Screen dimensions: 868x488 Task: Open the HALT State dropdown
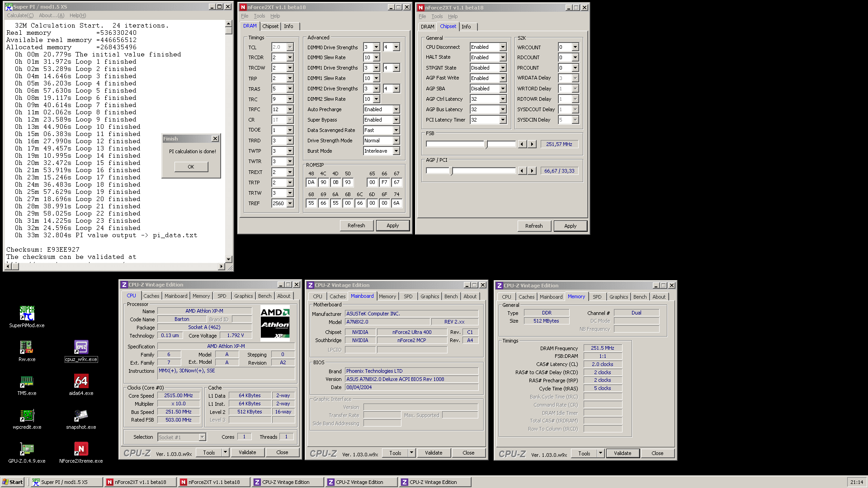pos(502,57)
